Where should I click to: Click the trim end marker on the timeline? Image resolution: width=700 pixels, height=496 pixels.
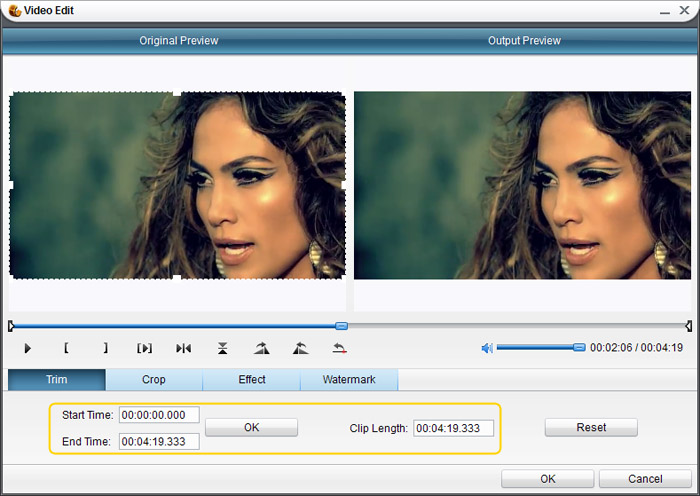(688, 326)
